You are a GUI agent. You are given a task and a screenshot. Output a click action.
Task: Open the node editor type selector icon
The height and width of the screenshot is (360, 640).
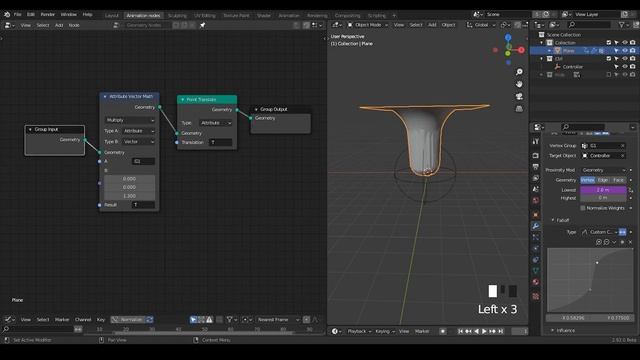(9, 25)
